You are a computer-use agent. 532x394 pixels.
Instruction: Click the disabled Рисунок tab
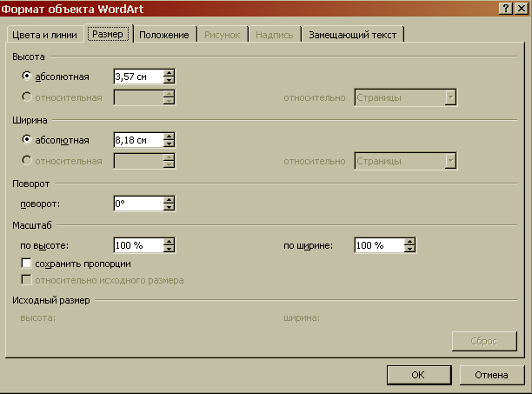tap(223, 35)
